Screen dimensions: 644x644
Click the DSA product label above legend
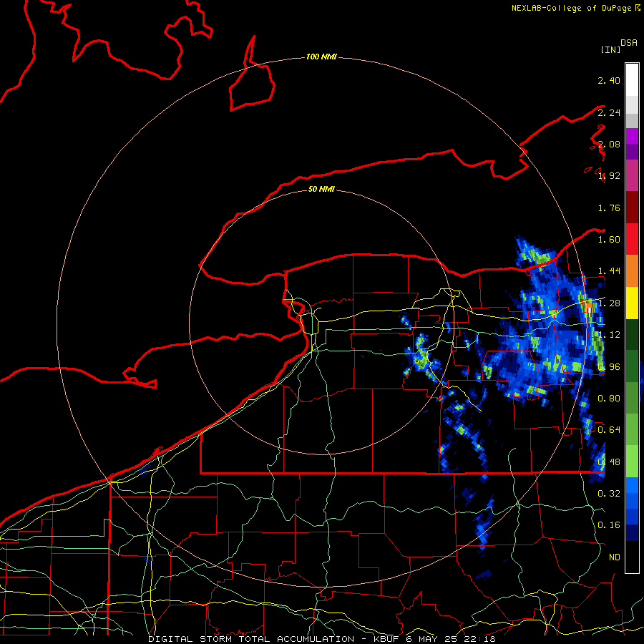(629, 42)
